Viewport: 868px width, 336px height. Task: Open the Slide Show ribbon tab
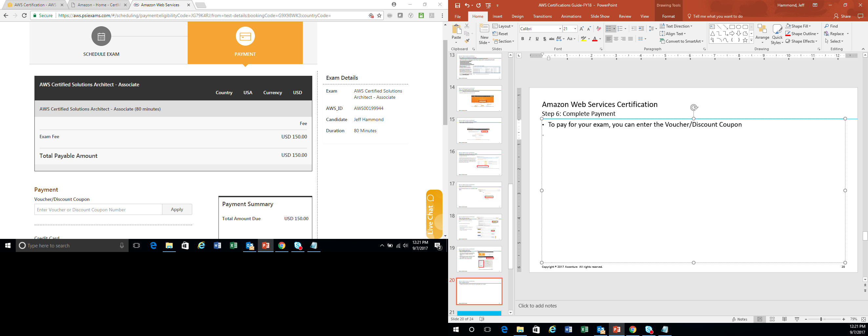[600, 16]
